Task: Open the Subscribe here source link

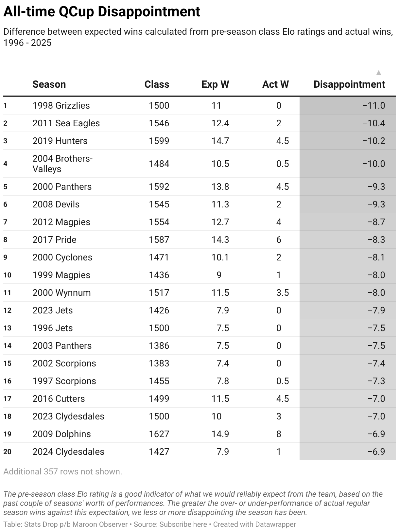Action: click(x=183, y=524)
